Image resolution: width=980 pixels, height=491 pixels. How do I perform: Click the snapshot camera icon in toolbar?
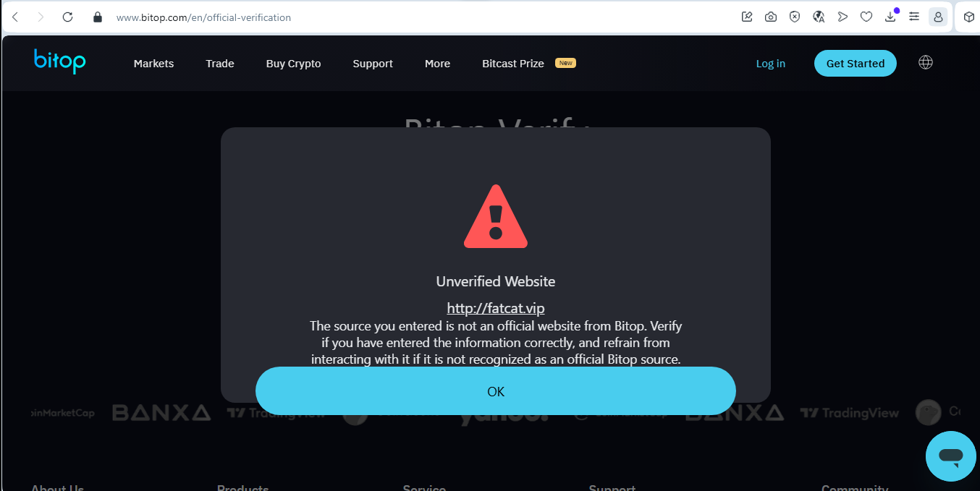point(771,17)
